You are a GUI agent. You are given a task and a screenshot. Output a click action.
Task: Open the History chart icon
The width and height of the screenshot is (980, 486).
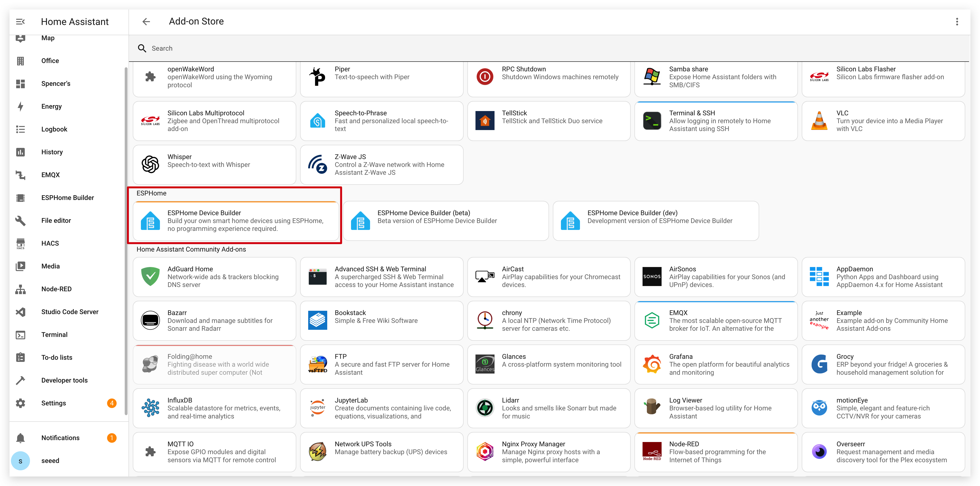pyautogui.click(x=20, y=152)
